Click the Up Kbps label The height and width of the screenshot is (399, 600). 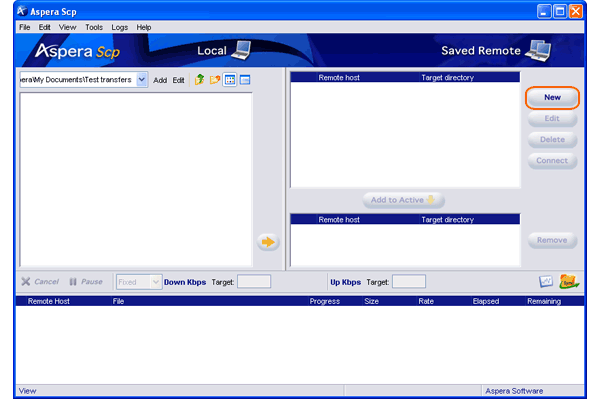point(345,282)
